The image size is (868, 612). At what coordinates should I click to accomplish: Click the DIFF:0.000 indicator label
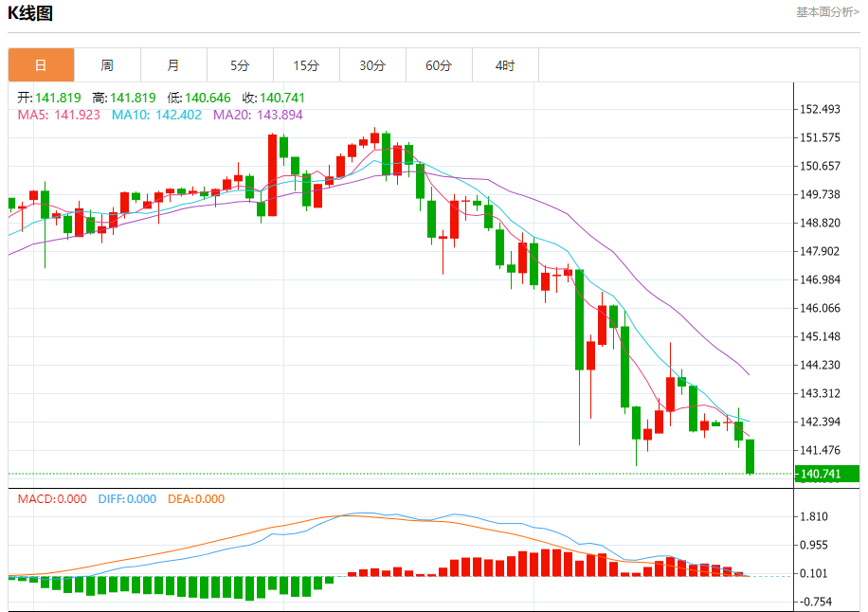click(127, 499)
